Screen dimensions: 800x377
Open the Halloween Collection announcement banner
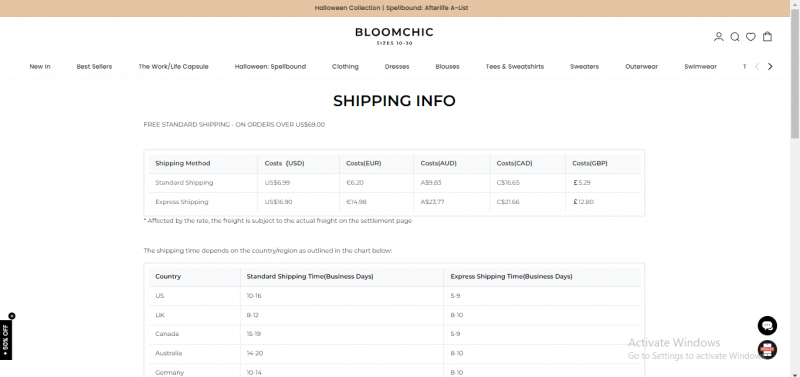pos(391,8)
